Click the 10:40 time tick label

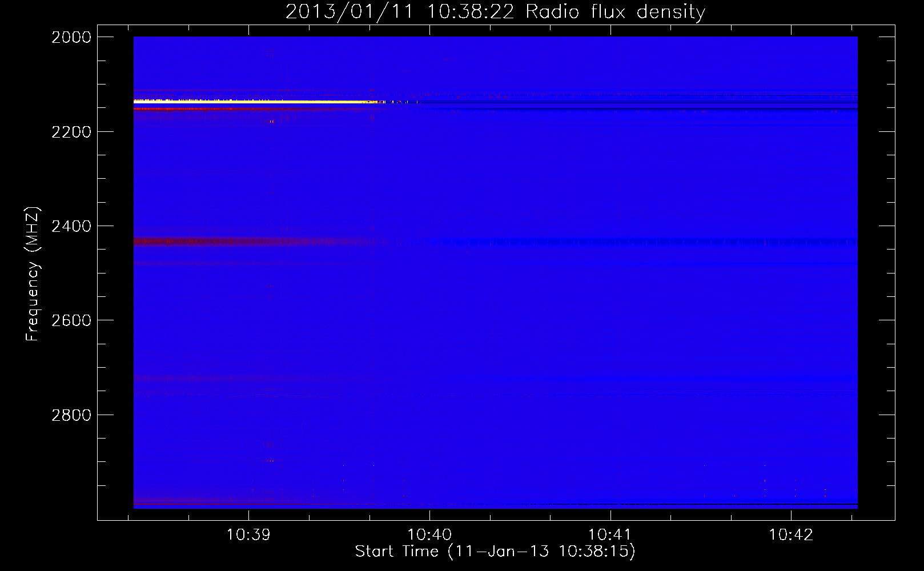(429, 535)
